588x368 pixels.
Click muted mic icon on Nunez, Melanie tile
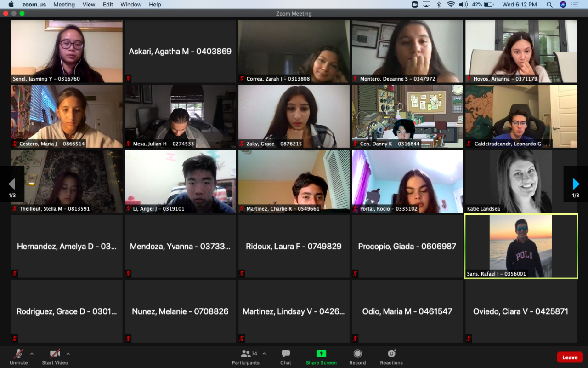(x=129, y=339)
